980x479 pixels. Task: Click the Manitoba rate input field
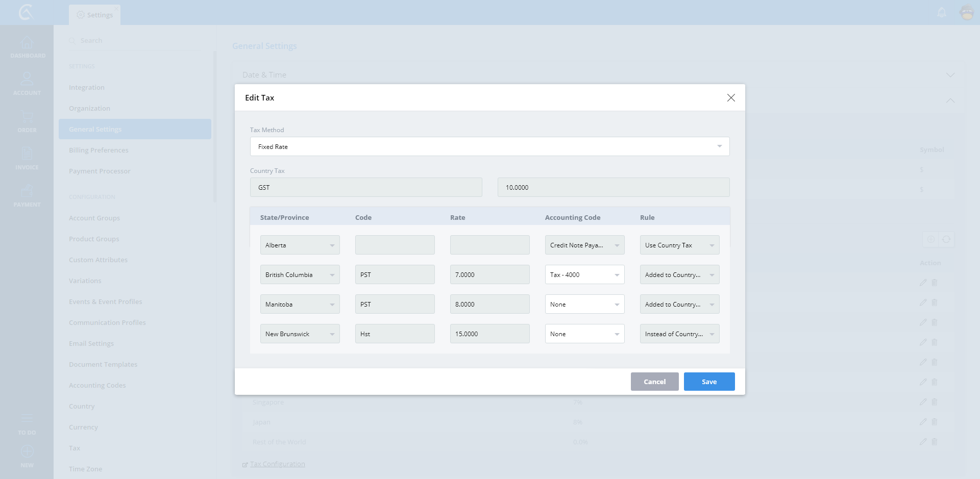pos(489,305)
